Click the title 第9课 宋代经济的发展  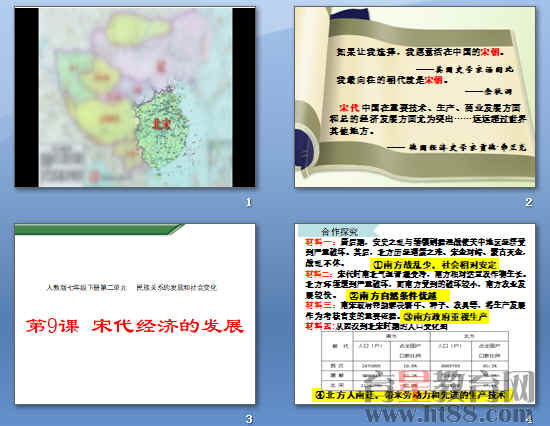(x=135, y=326)
